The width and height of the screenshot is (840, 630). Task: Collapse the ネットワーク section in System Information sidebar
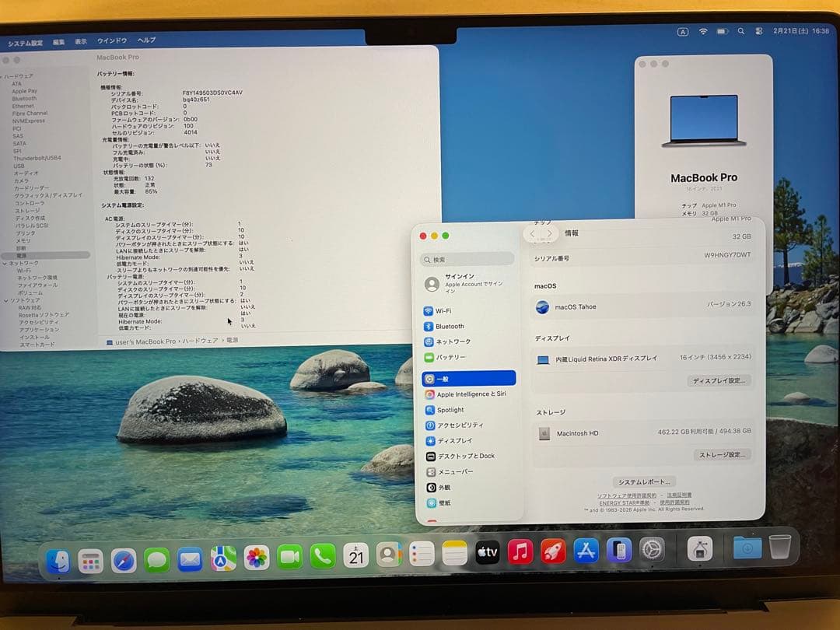(x=5, y=264)
